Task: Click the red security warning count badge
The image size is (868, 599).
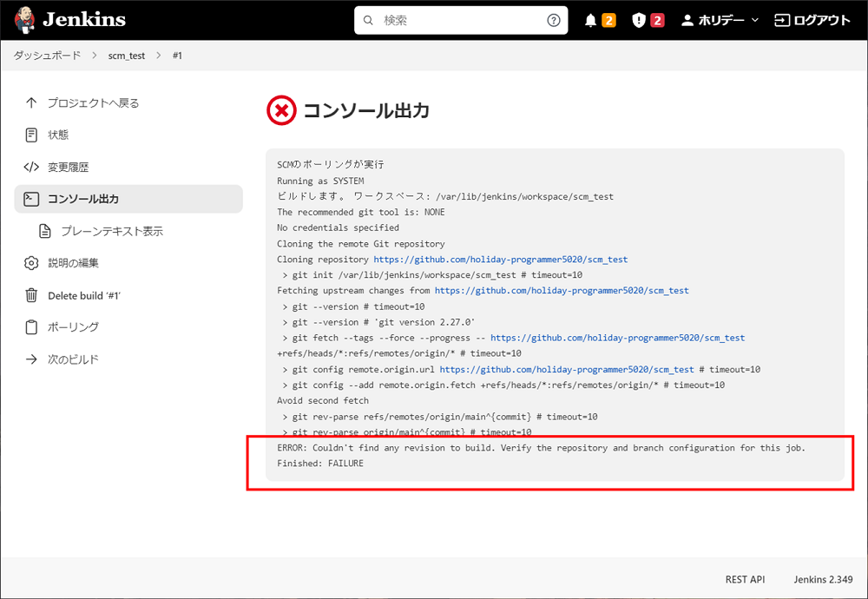Action: [x=657, y=21]
